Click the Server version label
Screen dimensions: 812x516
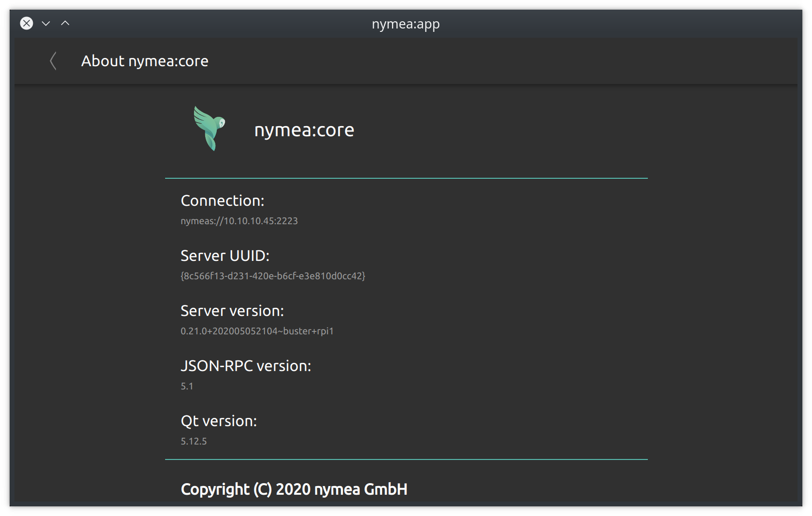pyautogui.click(x=232, y=311)
